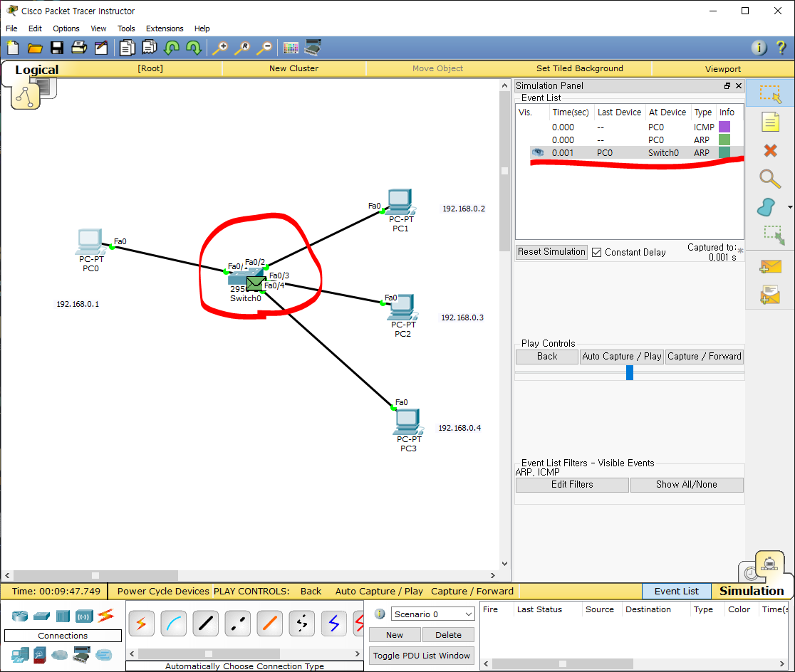
Task: Pick the Select tool in right toolbar
Action: click(x=770, y=94)
